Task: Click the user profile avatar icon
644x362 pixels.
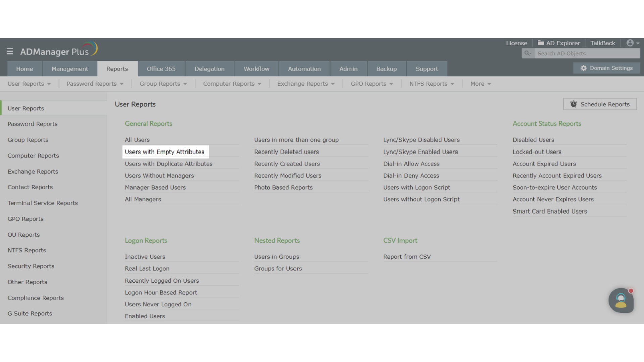Action: tap(630, 43)
